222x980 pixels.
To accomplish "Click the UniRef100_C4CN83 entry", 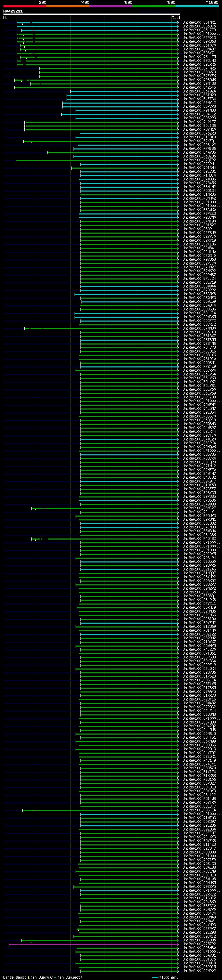I will [199, 527].
